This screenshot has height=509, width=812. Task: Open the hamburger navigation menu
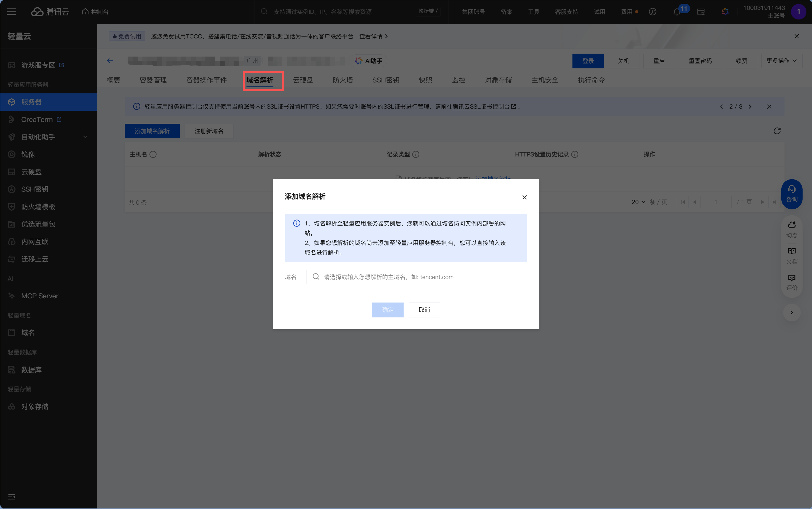pyautogui.click(x=11, y=11)
